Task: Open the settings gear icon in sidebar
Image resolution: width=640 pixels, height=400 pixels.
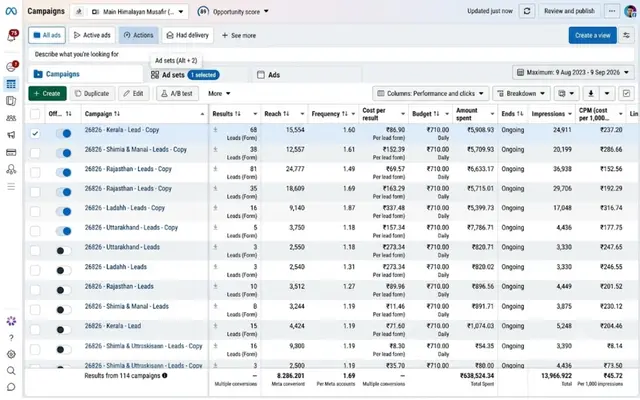Action: click(11, 354)
